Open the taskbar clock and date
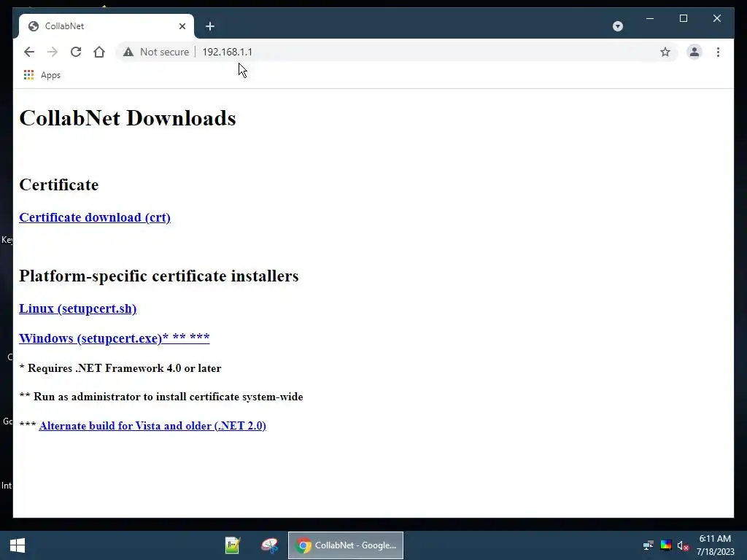 716,545
